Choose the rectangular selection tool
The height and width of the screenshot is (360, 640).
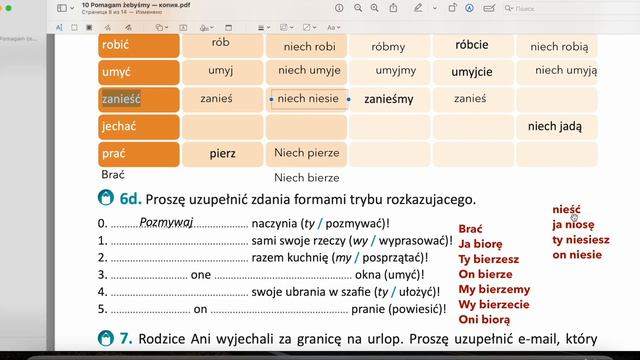(74, 27)
